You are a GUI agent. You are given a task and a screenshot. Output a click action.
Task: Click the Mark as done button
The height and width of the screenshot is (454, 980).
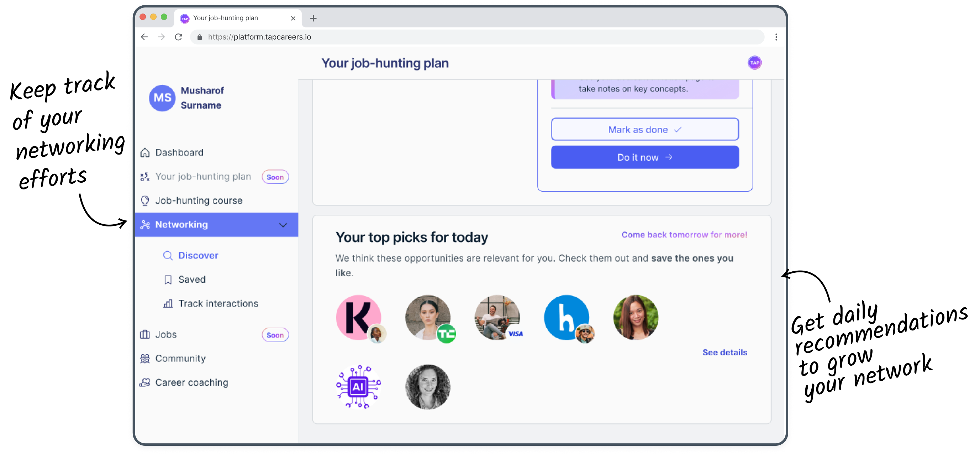click(644, 130)
